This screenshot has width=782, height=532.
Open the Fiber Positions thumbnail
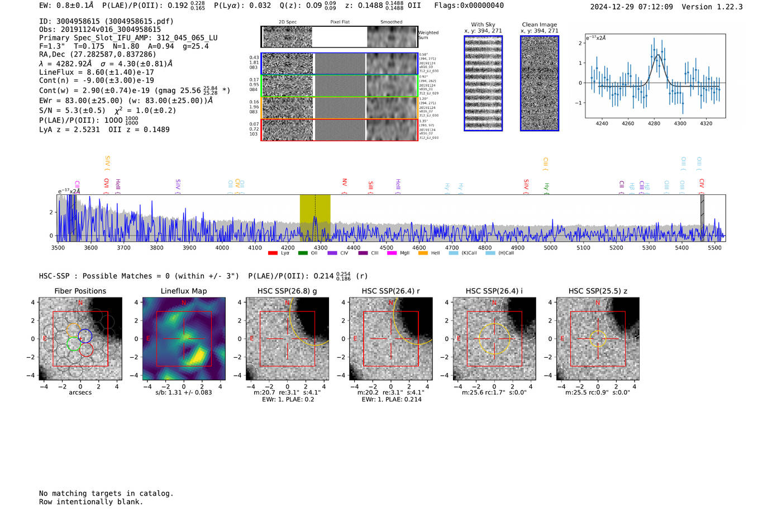(x=80, y=339)
